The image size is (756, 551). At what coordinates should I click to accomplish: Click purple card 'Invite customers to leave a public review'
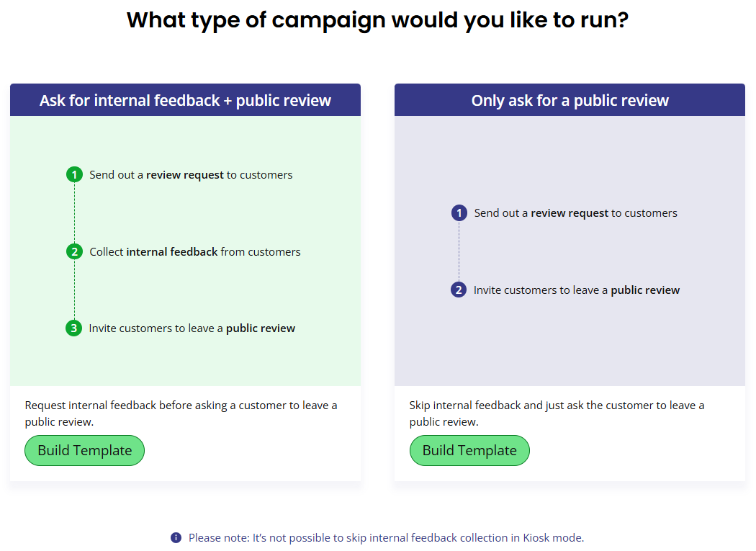[577, 290]
